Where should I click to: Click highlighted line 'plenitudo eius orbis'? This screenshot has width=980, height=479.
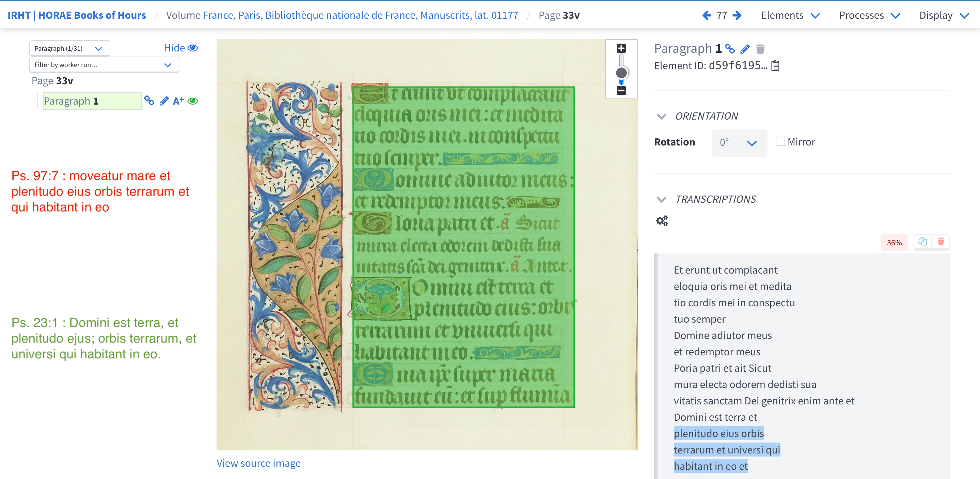[718, 434]
